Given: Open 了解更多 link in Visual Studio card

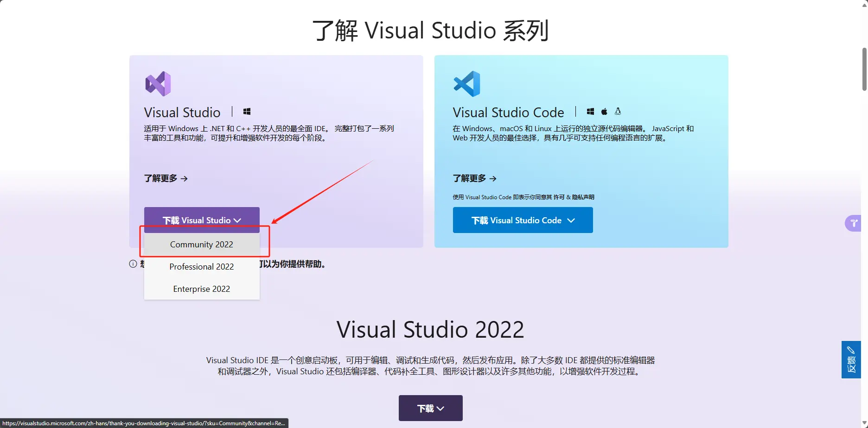Looking at the screenshot, I should [x=166, y=178].
